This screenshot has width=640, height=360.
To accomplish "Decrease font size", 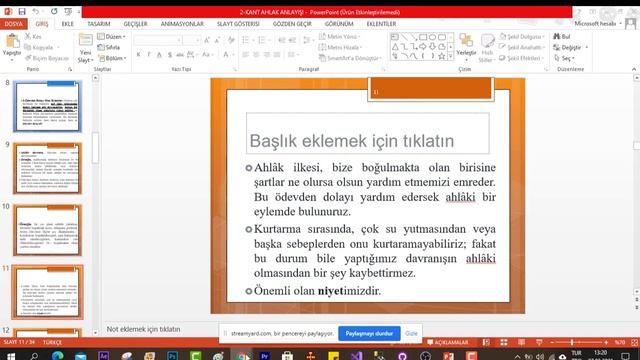I will (218, 40).
